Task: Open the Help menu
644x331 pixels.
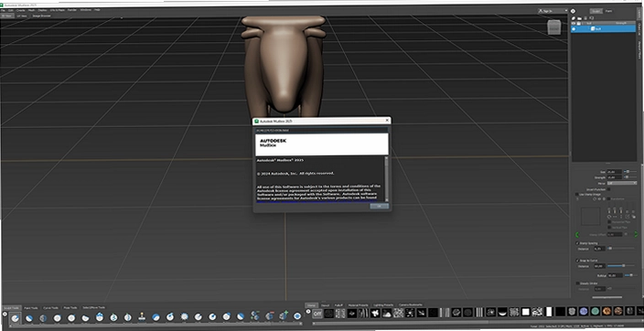Action: (97, 9)
